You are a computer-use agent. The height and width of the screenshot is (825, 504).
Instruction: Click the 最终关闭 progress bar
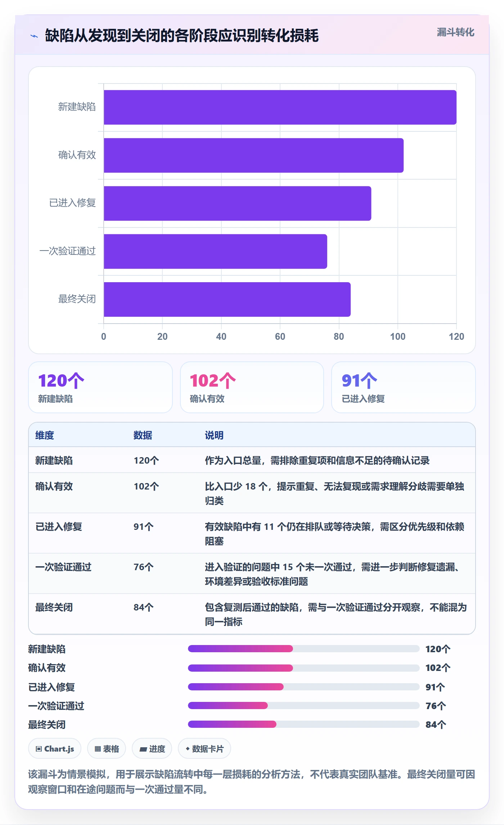click(303, 724)
